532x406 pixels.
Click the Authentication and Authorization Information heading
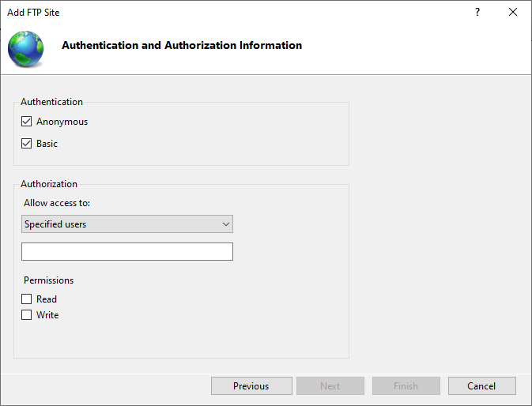tap(182, 46)
